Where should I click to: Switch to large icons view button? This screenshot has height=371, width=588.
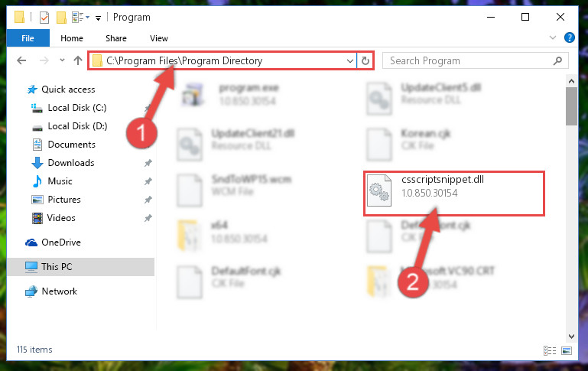(x=567, y=351)
